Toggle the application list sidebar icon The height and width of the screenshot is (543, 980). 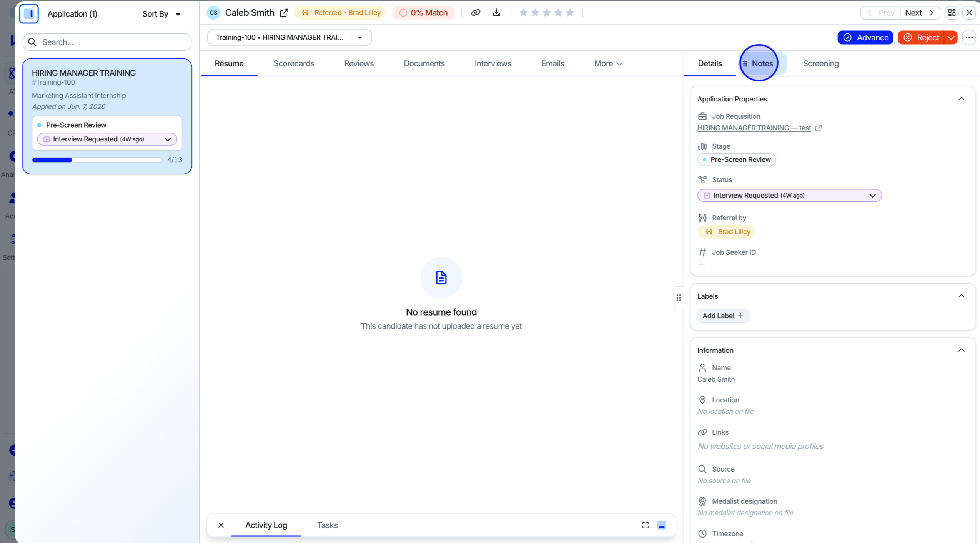pyautogui.click(x=29, y=14)
